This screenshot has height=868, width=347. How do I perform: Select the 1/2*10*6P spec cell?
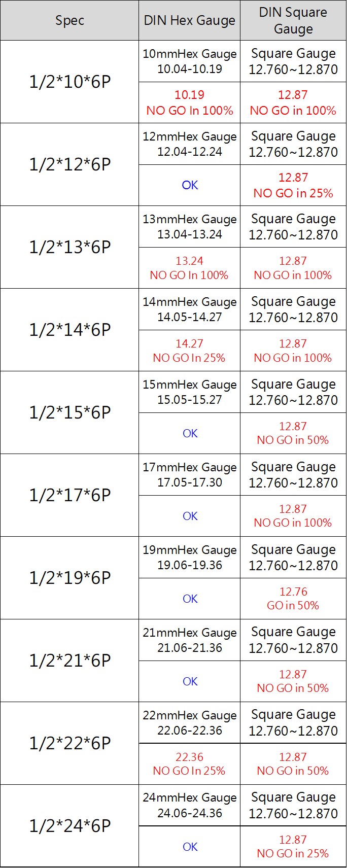click(x=70, y=82)
